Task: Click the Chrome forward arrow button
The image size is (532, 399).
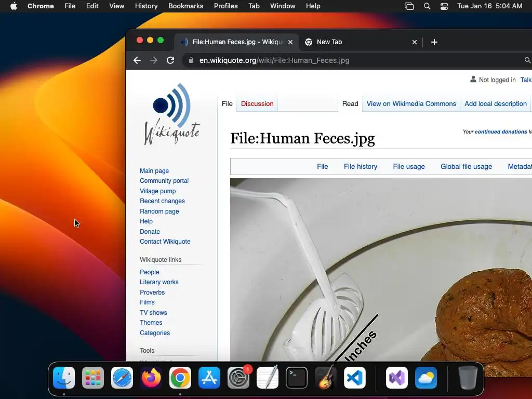Action: (154, 60)
